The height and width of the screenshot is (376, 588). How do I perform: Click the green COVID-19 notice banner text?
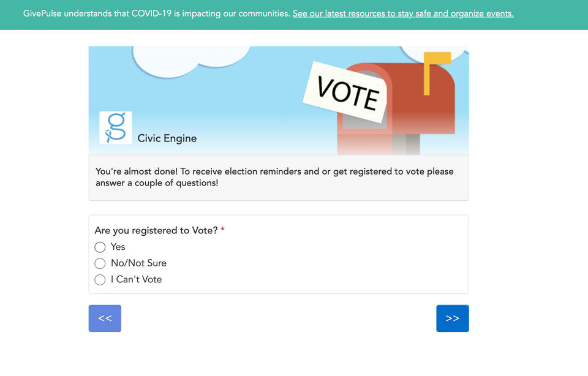click(x=156, y=13)
